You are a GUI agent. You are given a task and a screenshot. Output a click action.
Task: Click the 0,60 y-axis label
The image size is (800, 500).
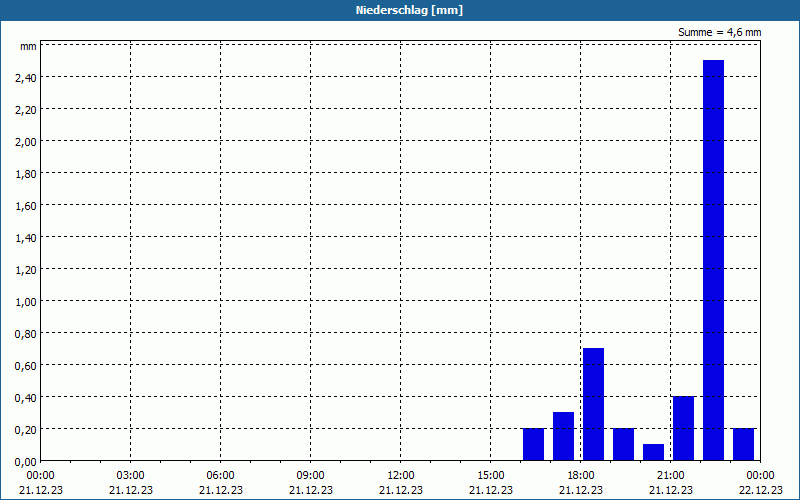(x=26, y=366)
